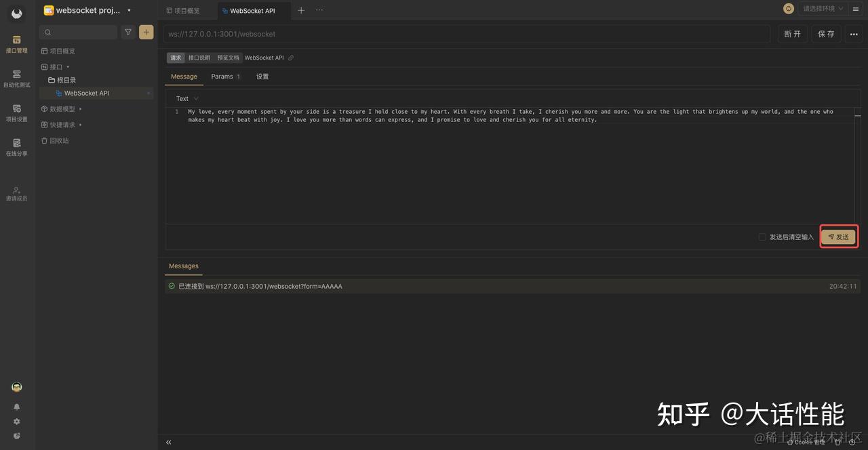Switch to 自动化测试 in the left sidebar
The width and height of the screenshot is (868, 450).
pos(16,79)
